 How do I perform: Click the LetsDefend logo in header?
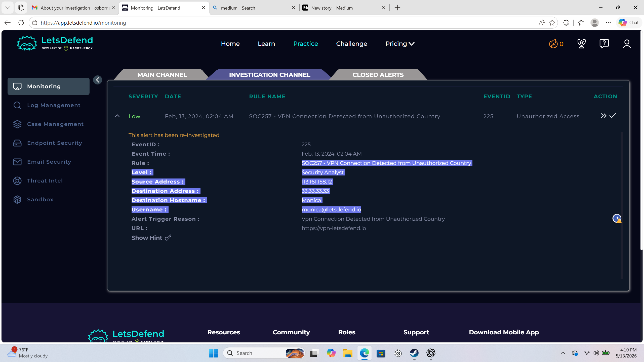click(55, 43)
